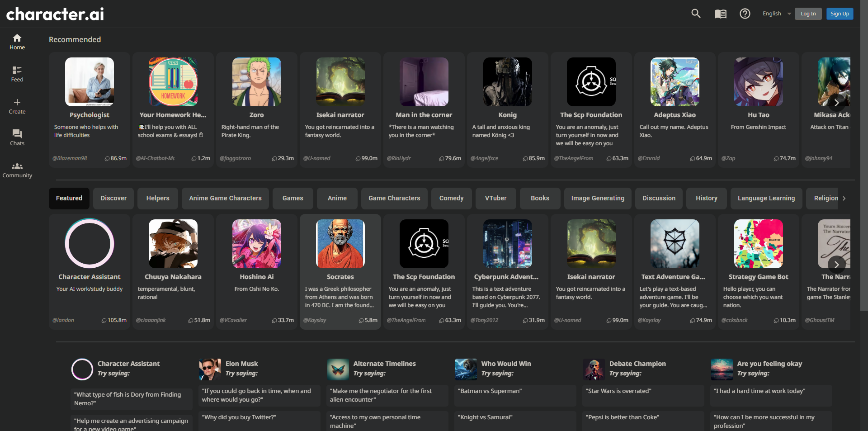Try saying "Knight vs Samurai"

pos(515,421)
